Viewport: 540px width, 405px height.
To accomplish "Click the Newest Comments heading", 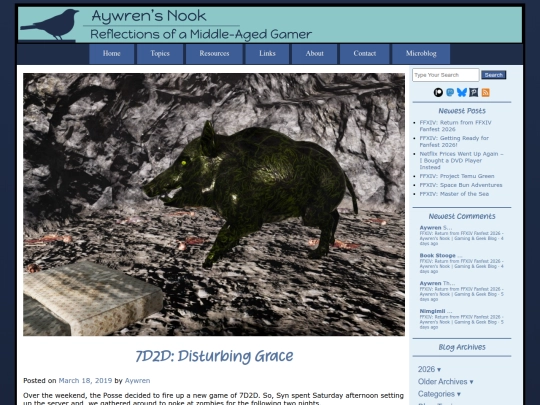I will pyautogui.click(x=462, y=216).
